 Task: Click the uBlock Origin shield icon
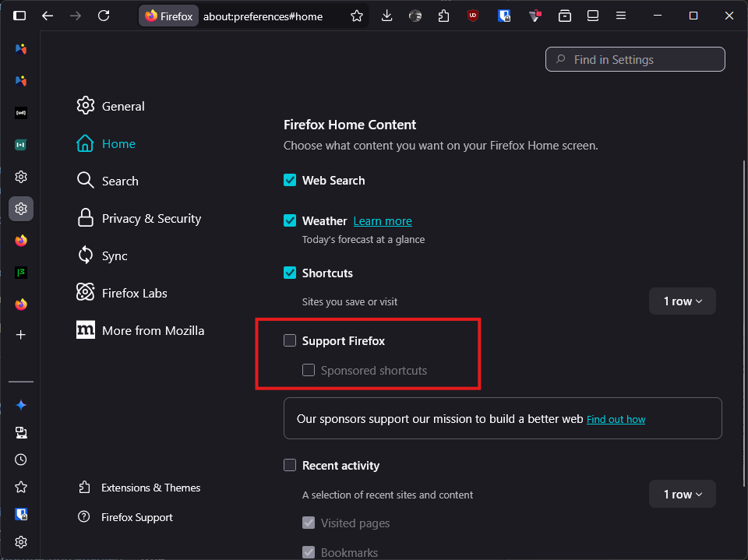point(473,16)
